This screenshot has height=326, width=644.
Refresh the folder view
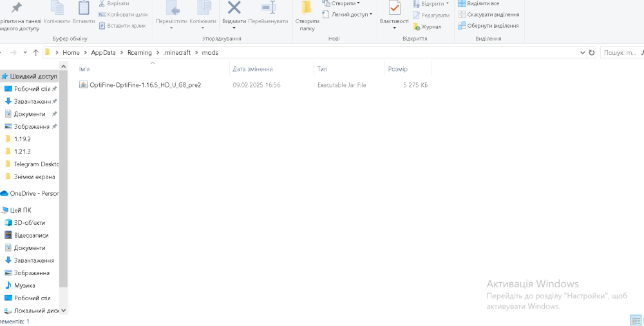point(591,53)
